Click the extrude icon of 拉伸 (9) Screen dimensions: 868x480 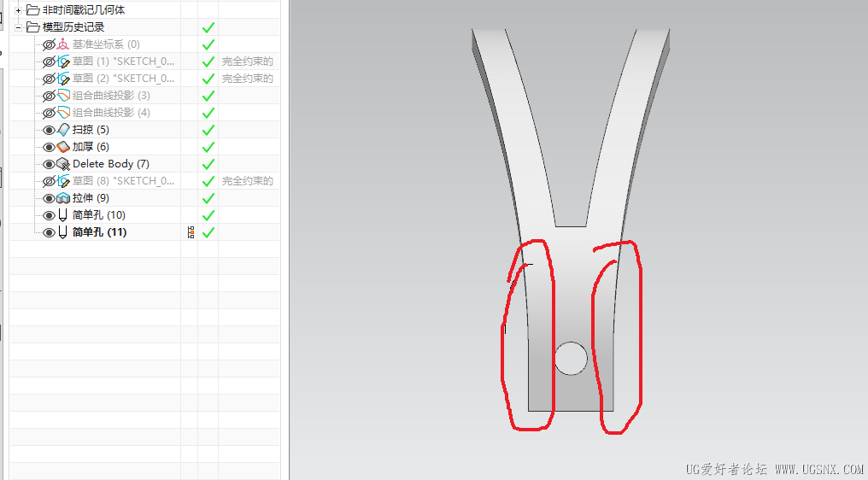(x=63, y=198)
